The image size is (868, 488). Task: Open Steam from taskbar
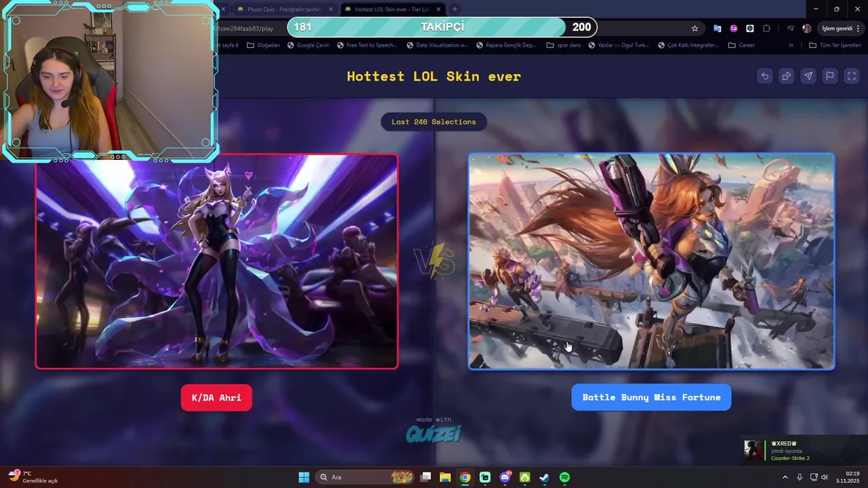(x=545, y=477)
